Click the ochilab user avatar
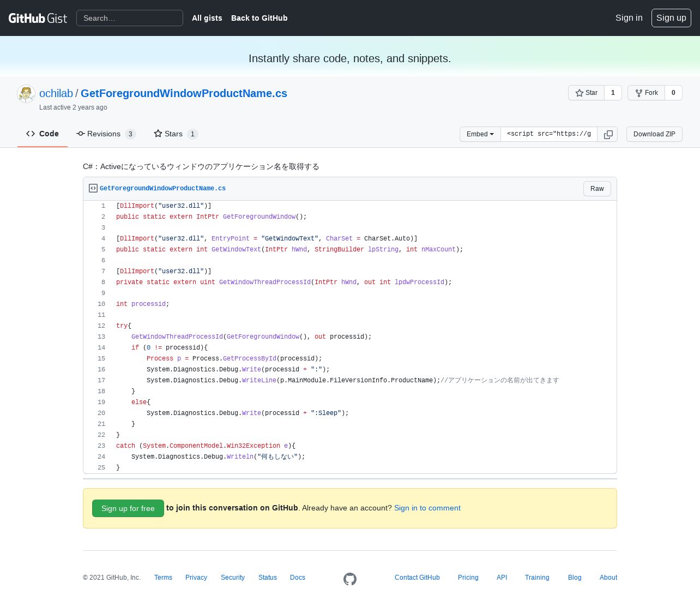 [x=26, y=94]
